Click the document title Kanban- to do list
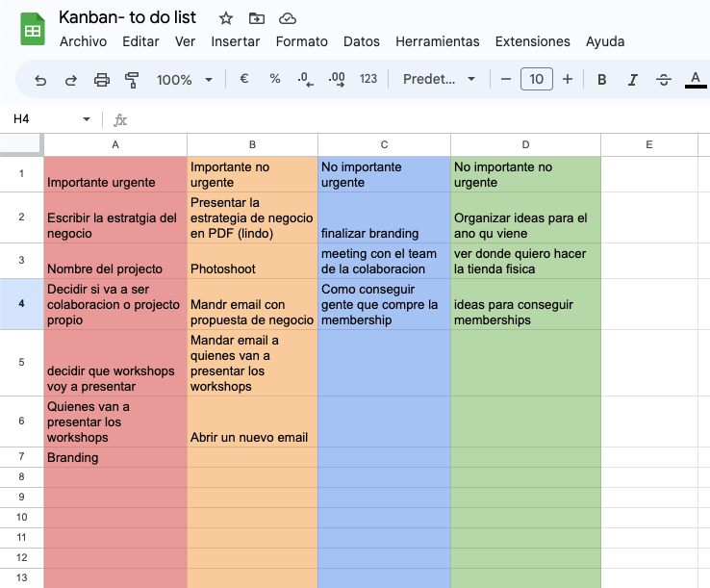The height and width of the screenshot is (588, 710). [x=128, y=17]
